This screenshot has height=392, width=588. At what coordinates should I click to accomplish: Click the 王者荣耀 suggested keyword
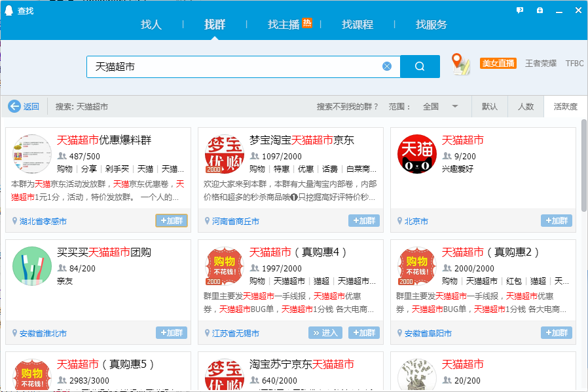pos(541,63)
